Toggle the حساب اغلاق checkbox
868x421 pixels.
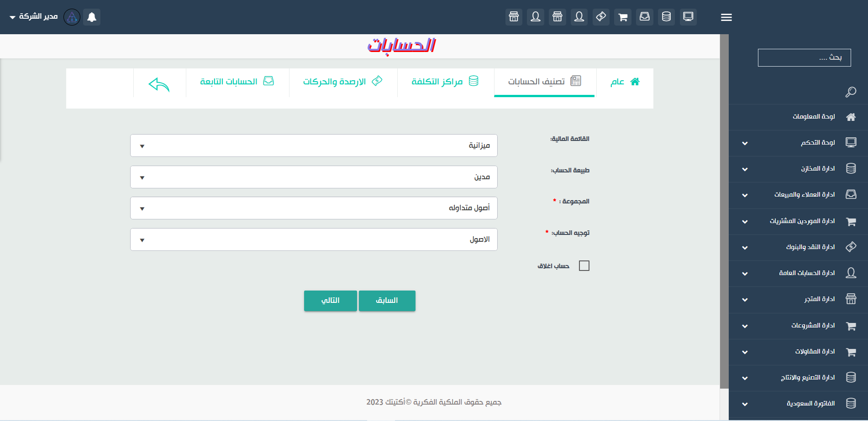(584, 266)
